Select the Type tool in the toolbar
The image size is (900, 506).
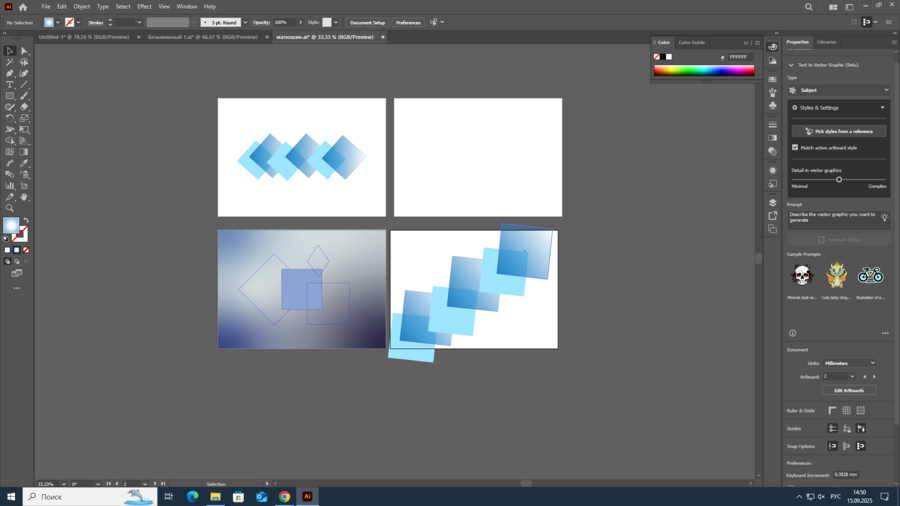click(10, 85)
